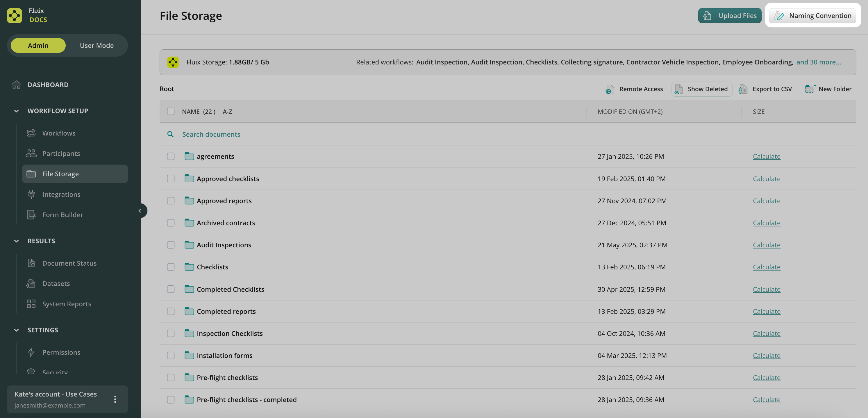The image size is (868, 418).
Task: Tick the select-all checkbox in header
Action: (x=171, y=111)
